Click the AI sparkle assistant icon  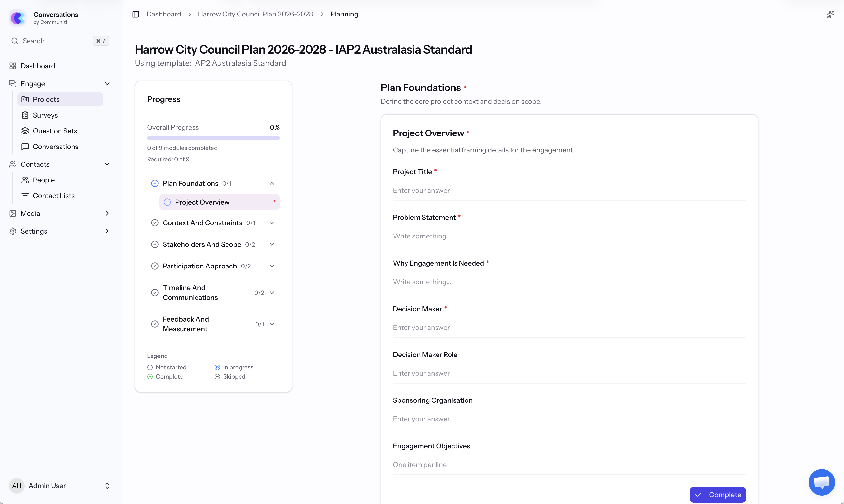coord(830,14)
